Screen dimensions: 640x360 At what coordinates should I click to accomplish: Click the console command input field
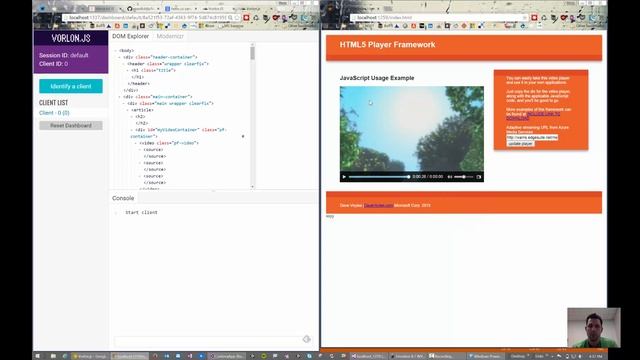pyautogui.click(x=207, y=340)
